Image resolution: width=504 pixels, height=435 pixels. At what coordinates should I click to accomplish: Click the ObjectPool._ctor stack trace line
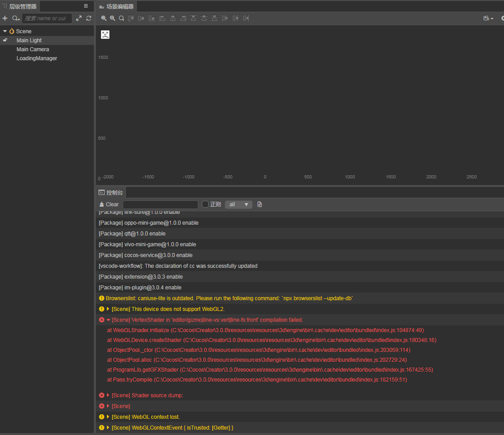pos(259,350)
